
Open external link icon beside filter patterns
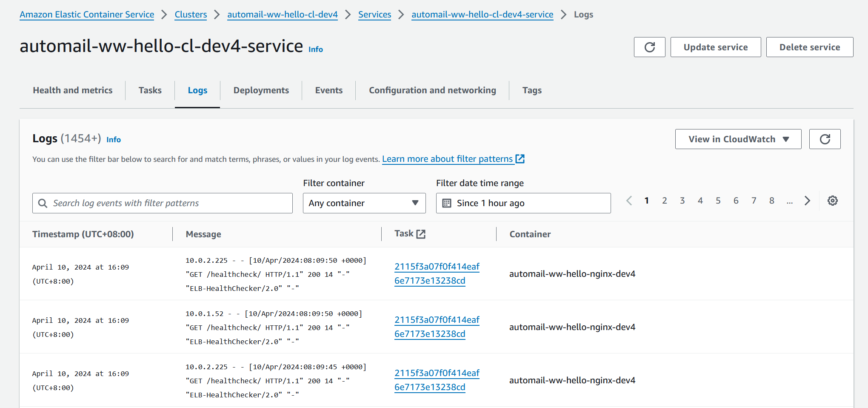coord(520,159)
